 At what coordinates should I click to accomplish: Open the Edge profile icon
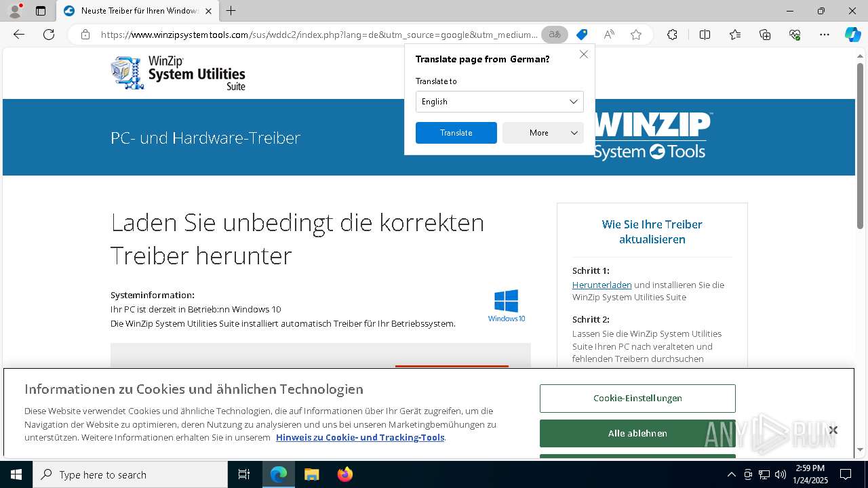[14, 11]
